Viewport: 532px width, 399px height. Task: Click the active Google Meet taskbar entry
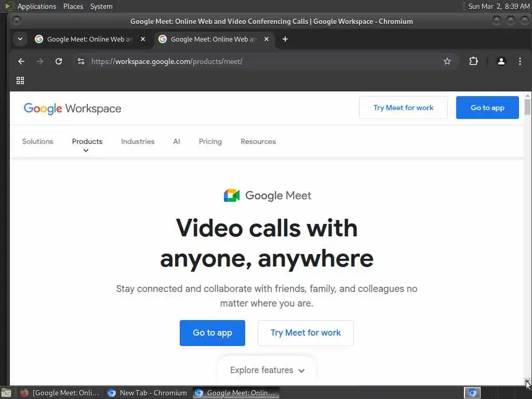[x=236, y=393]
